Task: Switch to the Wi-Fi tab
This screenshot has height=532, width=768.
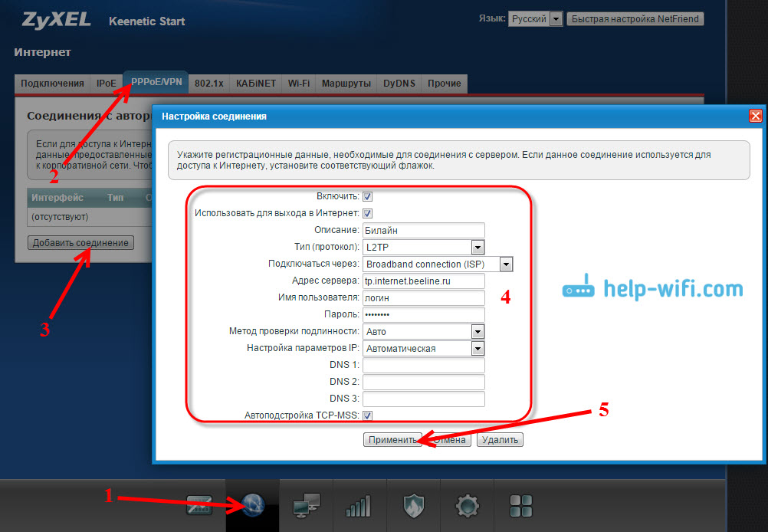Action: [299, 83]
